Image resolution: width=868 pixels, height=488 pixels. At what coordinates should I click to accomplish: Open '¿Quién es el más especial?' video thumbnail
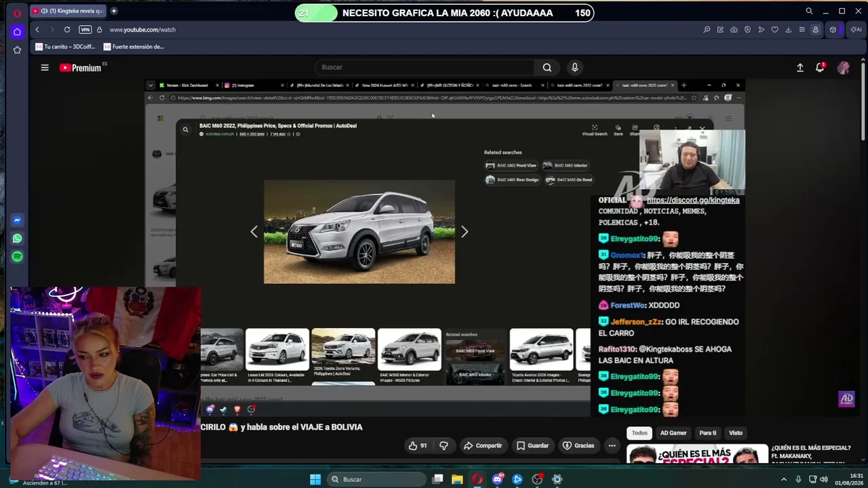[x=697, y=454]
